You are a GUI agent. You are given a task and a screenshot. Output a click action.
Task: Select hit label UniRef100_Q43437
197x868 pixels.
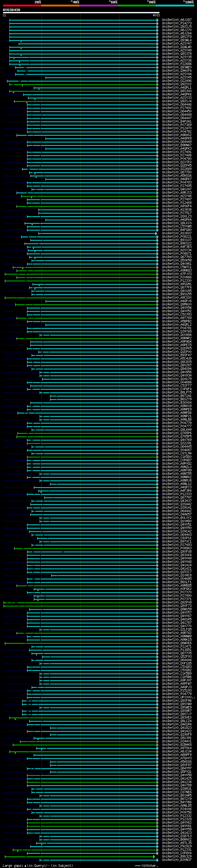click(x=177, y=501)
